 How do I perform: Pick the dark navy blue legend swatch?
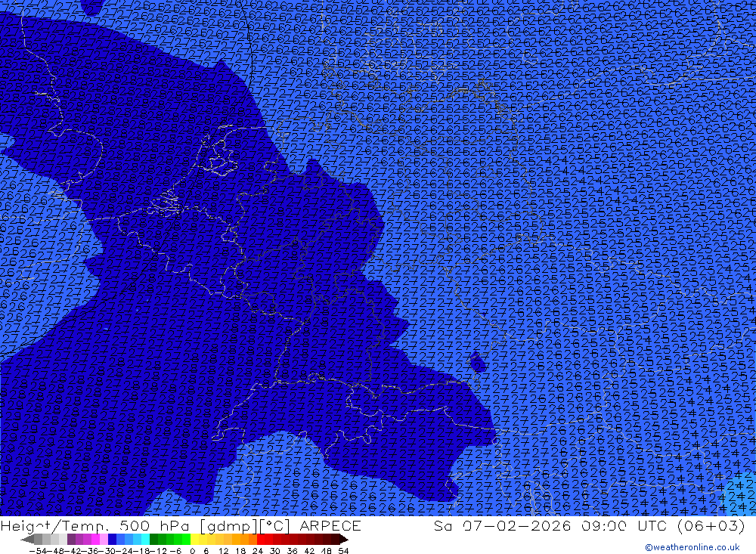point(112,540)
